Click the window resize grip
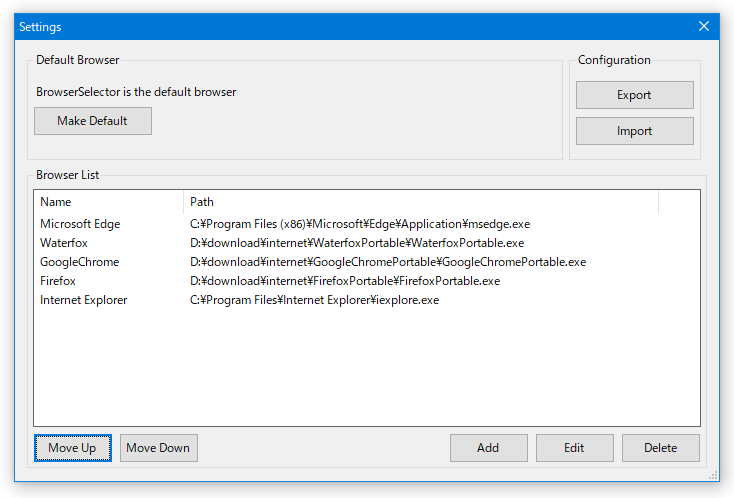 point(713,476)
